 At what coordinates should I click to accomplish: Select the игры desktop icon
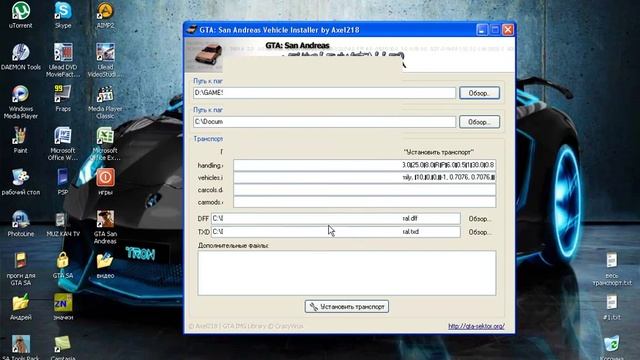tap(105, 182)
